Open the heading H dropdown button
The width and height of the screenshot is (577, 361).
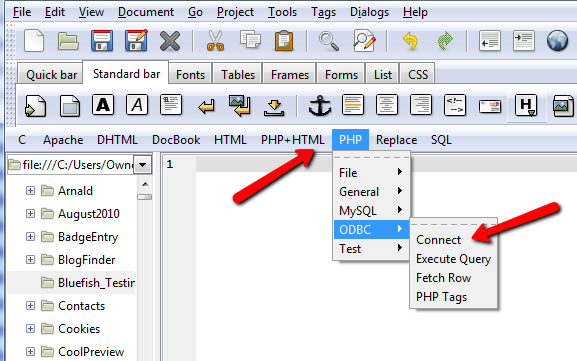pos(526,106)
